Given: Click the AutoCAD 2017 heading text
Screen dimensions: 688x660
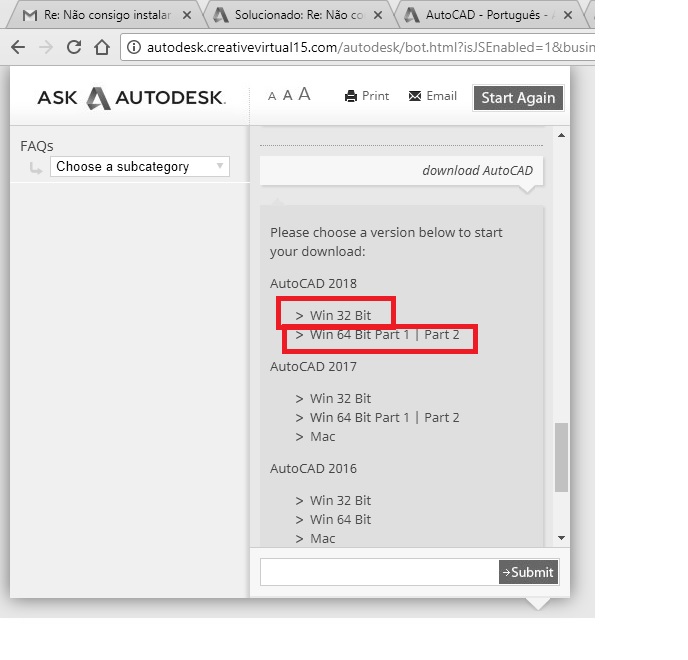Looking at the screenshot, I should [x=313, y=366].
